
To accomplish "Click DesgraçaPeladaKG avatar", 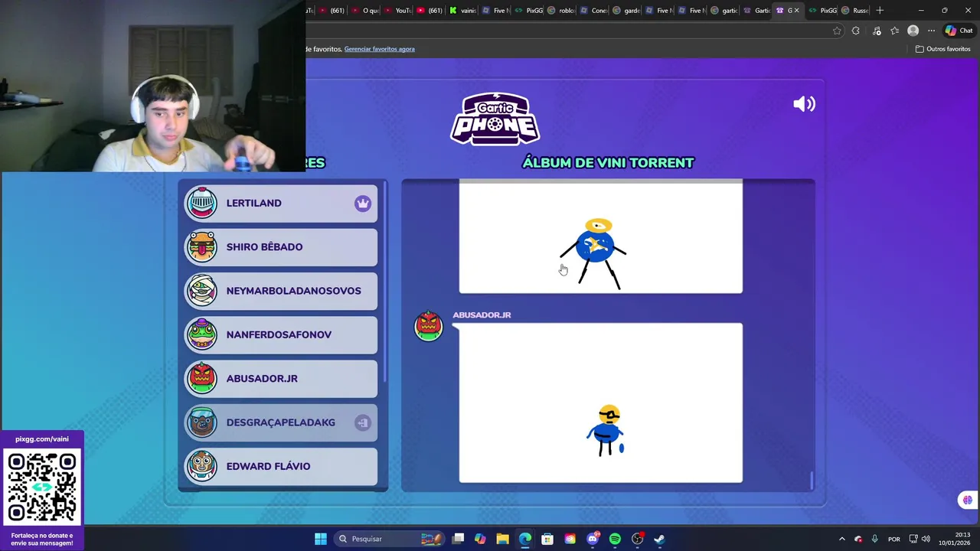I will click(x=202, y=422).
